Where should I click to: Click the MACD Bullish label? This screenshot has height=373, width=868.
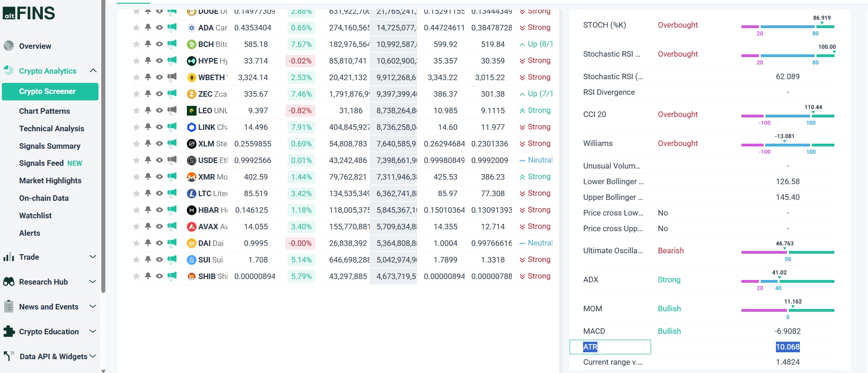point(669,331)
